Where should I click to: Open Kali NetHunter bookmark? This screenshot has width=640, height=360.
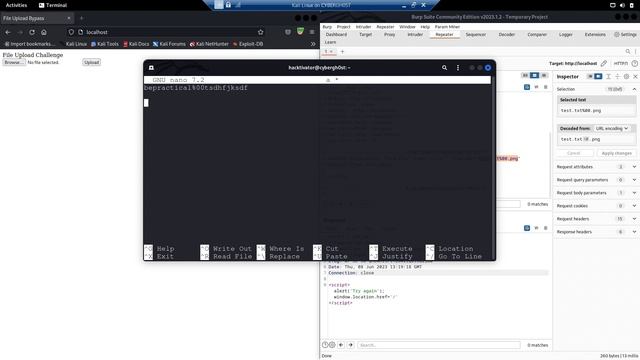click(x=209, y=44)
